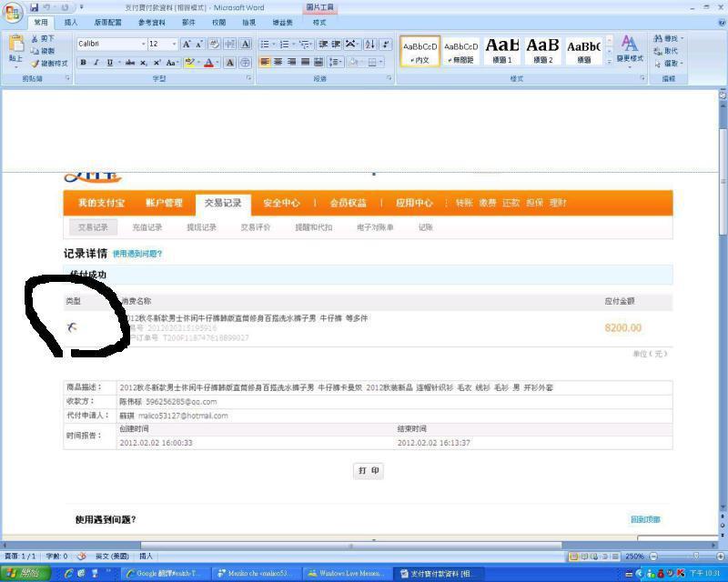Open Word help question mark icon
728x582 pixels.
point(723,22)
